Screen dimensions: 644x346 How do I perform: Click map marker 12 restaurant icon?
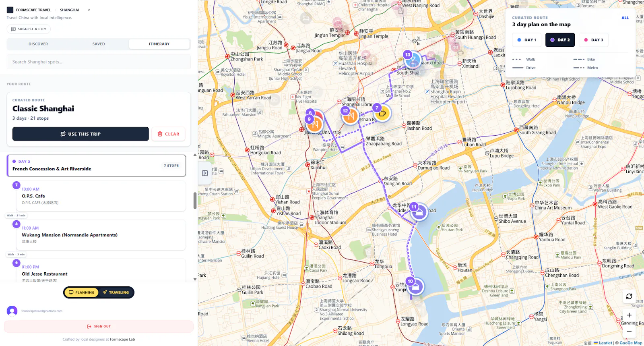351,116
